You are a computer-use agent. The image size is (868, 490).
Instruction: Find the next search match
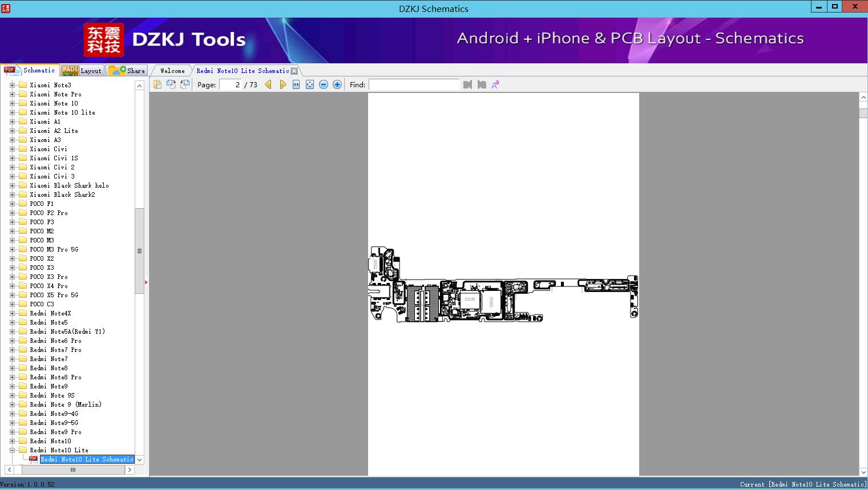[x=482, y=84]
